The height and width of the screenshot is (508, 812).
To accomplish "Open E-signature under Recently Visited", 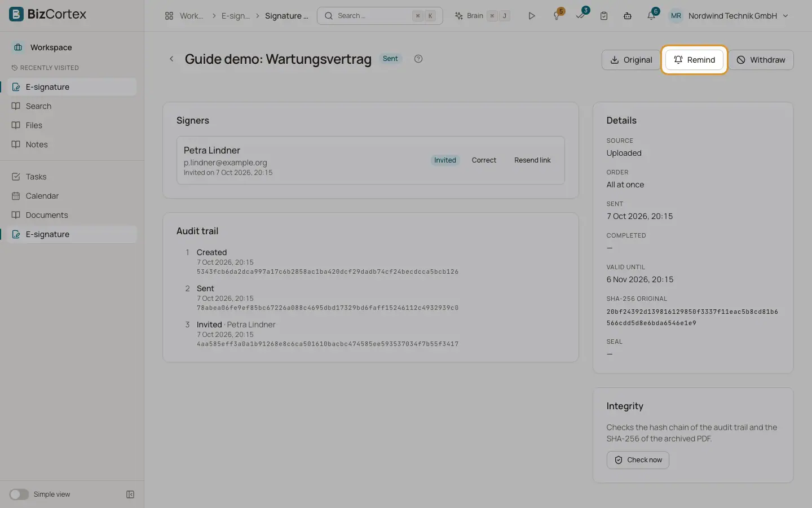I will coord(72,87).
